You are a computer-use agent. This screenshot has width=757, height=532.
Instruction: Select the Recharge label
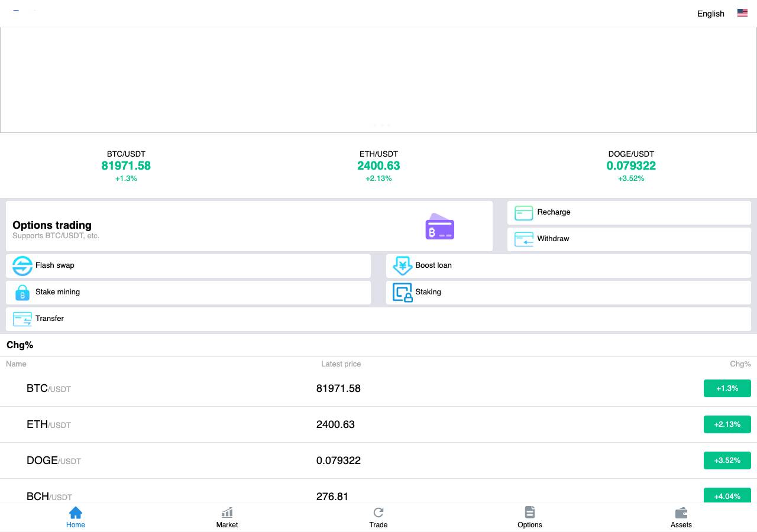tap(554, 212)
